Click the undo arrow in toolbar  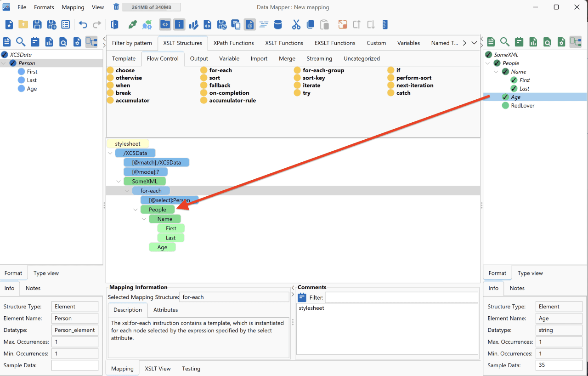pyautogui.click(x=83, y=24)
